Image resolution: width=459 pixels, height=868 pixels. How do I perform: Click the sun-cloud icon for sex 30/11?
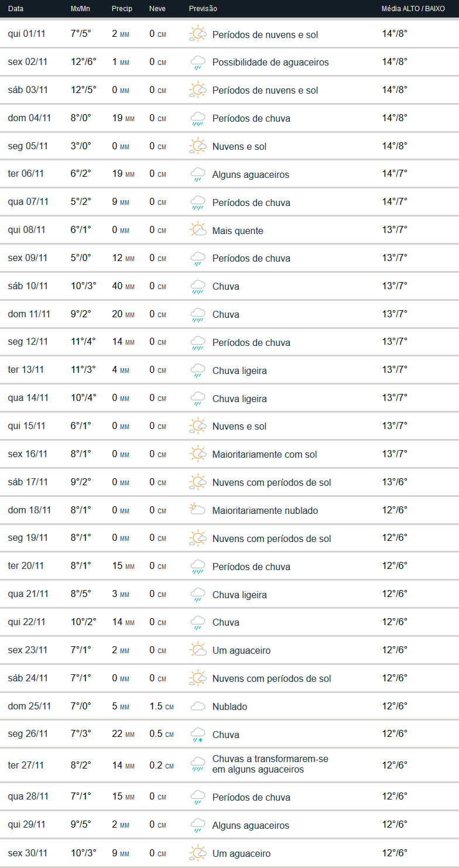(198, 853)
